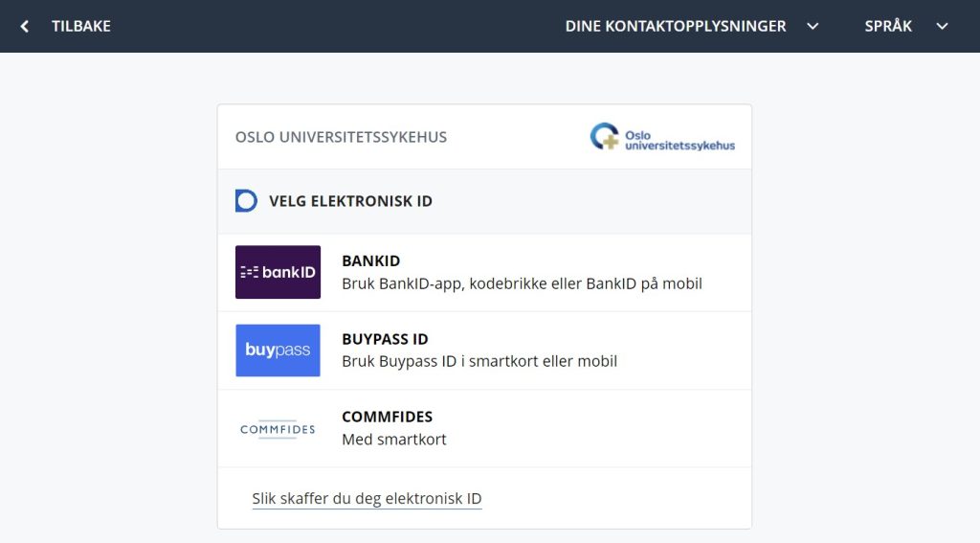The width and height of the screenshot is (980, 543).
Task: Go back using the Tilbake text
Action: coord(81,27)
